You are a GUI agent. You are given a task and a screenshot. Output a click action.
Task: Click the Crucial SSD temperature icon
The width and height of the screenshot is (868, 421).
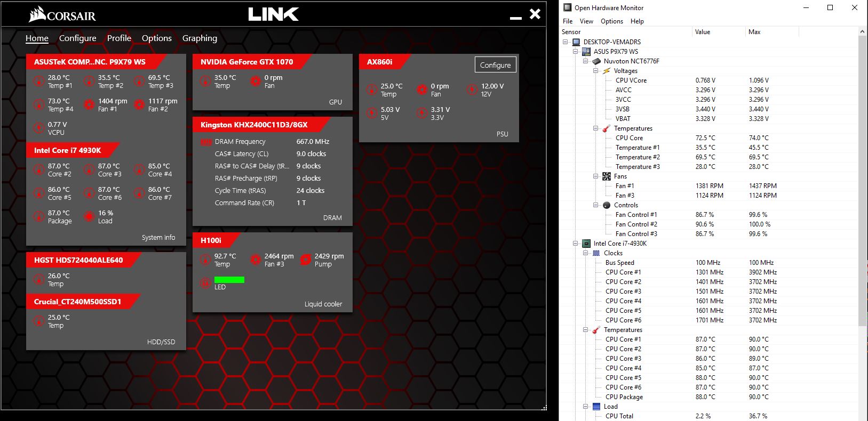(x=39, y=321)
